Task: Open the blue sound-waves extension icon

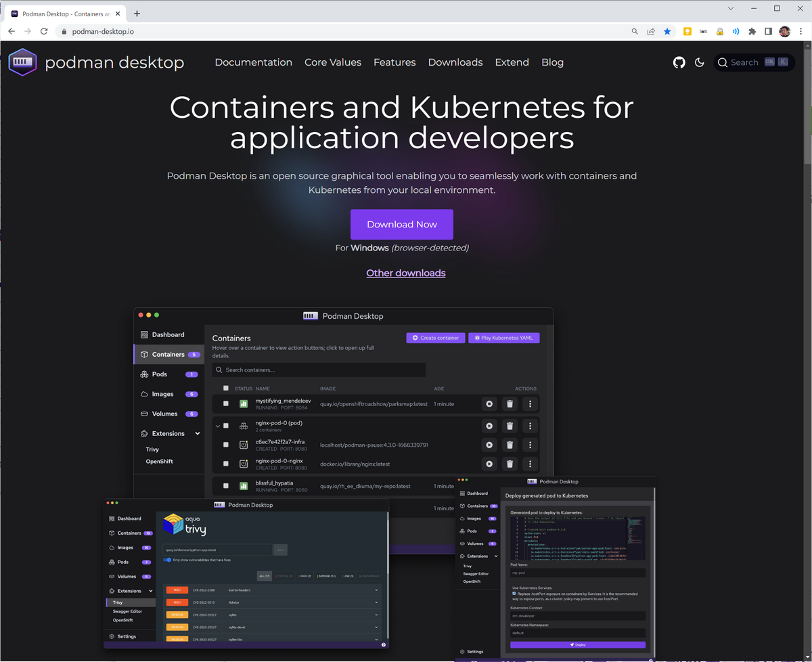Action: tap(736, 31)
